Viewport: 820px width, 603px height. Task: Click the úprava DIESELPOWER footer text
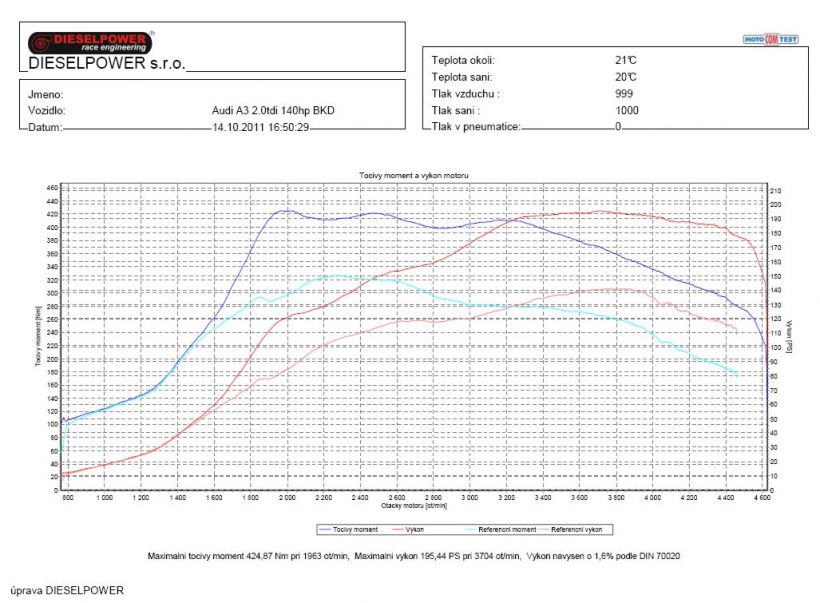67,590
